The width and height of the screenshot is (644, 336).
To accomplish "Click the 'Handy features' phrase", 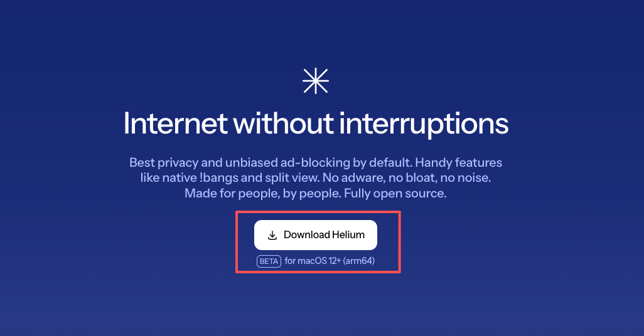I will coord(459,163).
